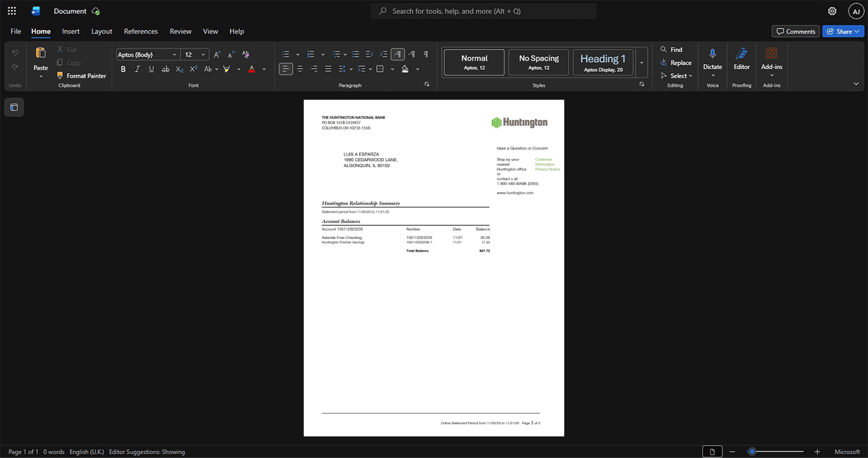Switch to the View tab
The width and height of the screenshot is (868, 458).
point(210,31)
